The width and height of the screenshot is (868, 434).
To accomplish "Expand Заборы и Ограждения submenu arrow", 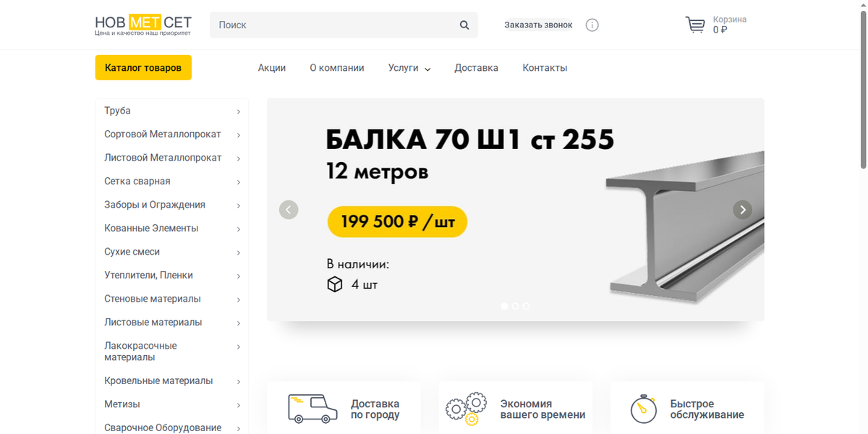I will [239, 205].
